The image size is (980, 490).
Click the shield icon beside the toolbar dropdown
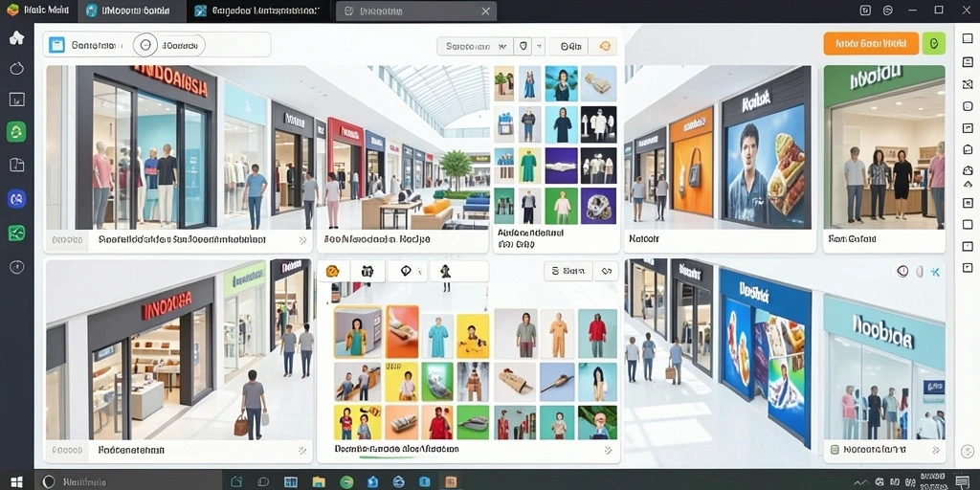tap(522, 46)
